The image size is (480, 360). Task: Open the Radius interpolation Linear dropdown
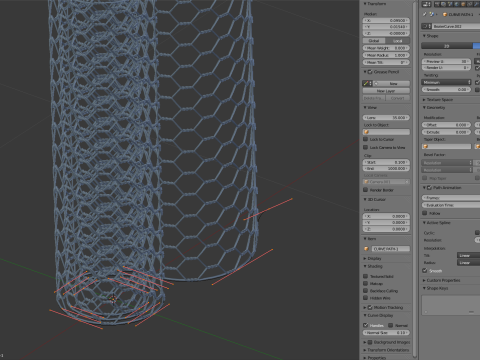coord(468,263)
